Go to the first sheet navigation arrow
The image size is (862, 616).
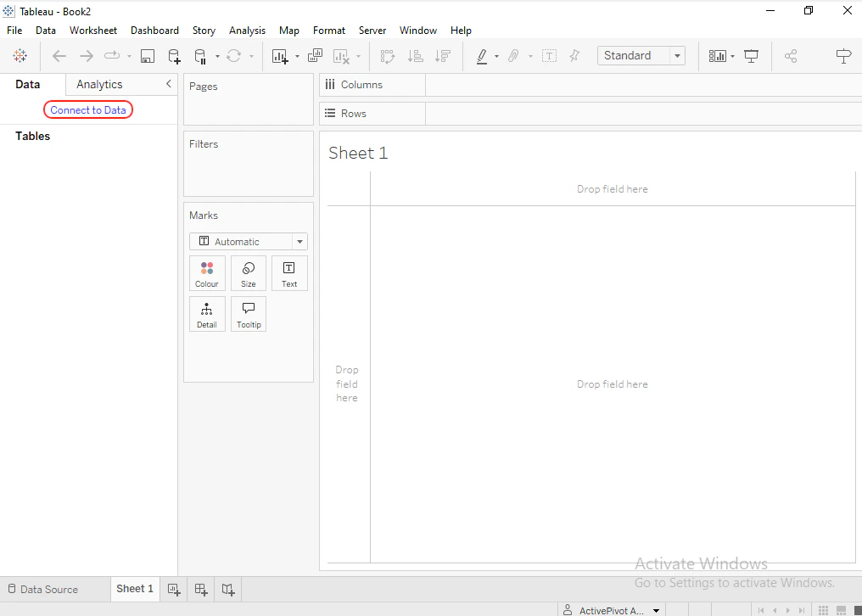tap(761, 611)
